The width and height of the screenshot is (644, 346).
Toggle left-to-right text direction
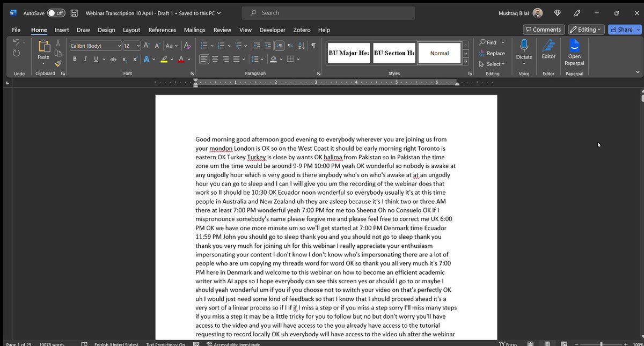(x=280, y=46)
